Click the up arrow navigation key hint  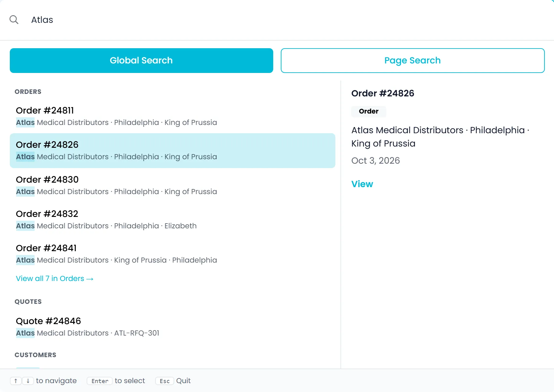(16, 381)
